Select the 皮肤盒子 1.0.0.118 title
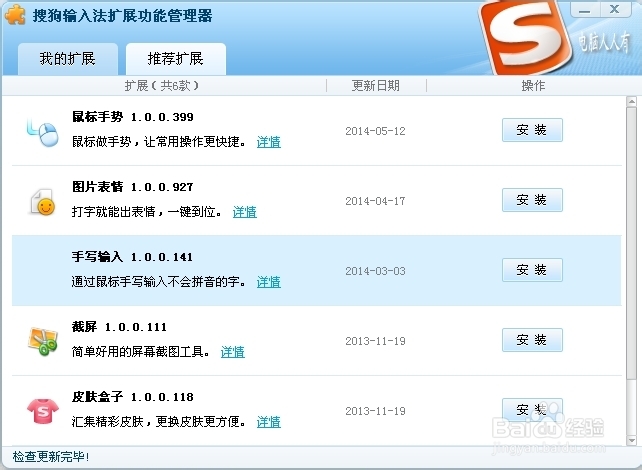This screenshot has width=642, height=470. (133, 397)
